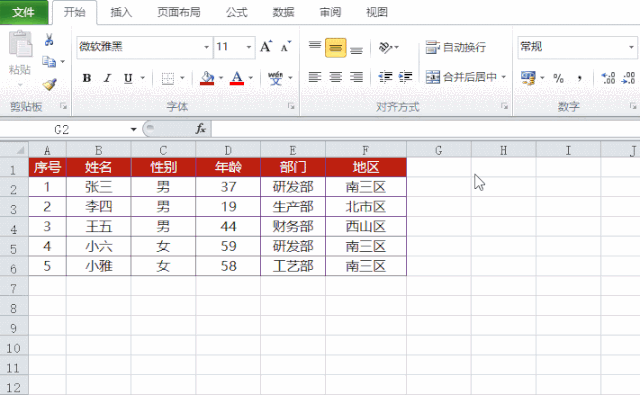This screenshot has width=640, height=395.
Task: Toggle bold formatting
Action: (x=87, y=78)
